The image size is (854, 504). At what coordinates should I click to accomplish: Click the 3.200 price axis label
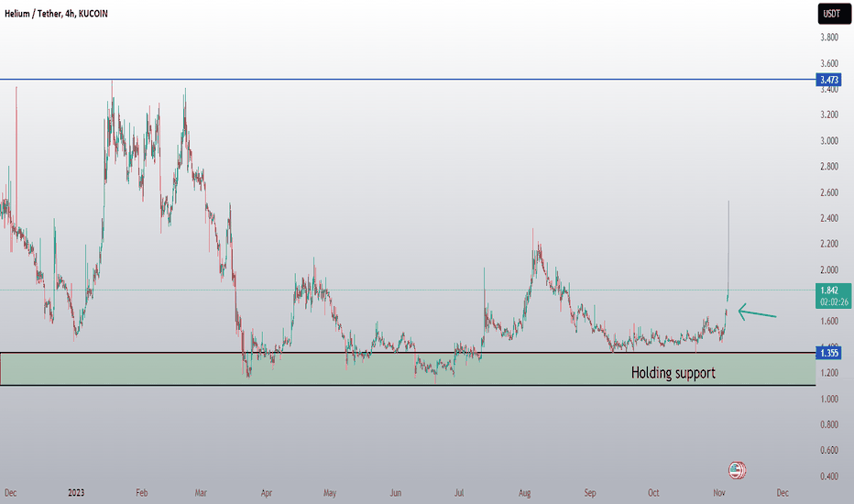coord(829,115)
